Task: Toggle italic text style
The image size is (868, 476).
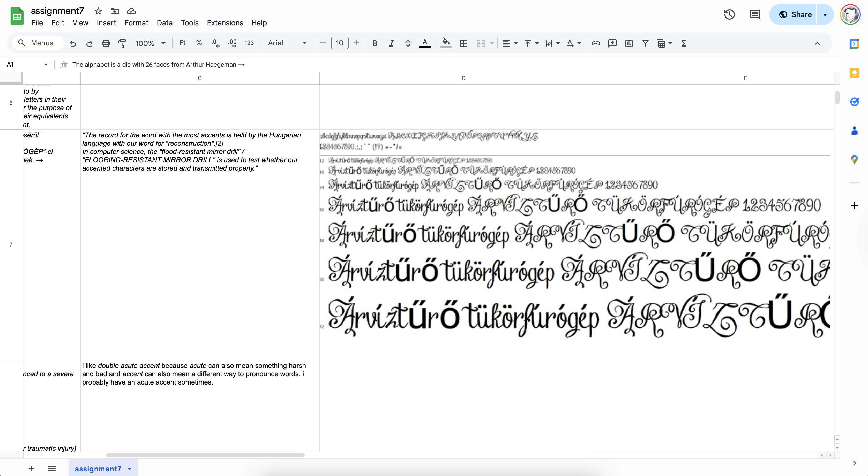Action: [391, 43]
